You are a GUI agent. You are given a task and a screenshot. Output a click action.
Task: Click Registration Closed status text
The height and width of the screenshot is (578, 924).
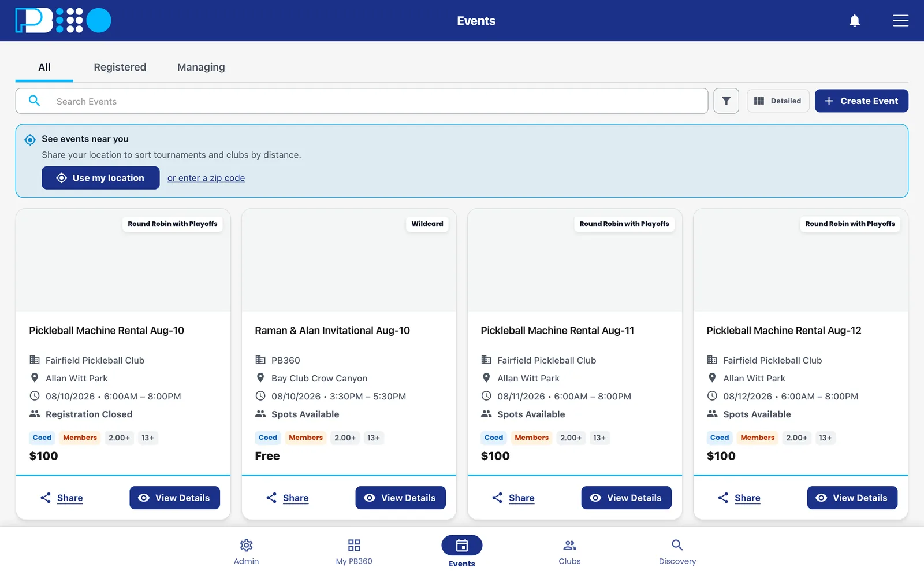tap(89, 414)
